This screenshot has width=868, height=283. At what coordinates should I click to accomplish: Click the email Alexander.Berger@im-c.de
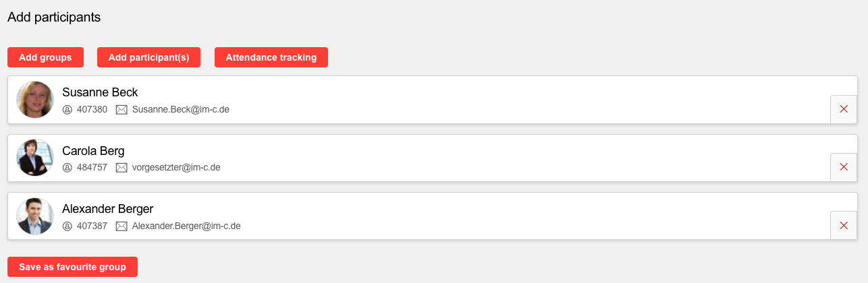(x=186, y=226)
